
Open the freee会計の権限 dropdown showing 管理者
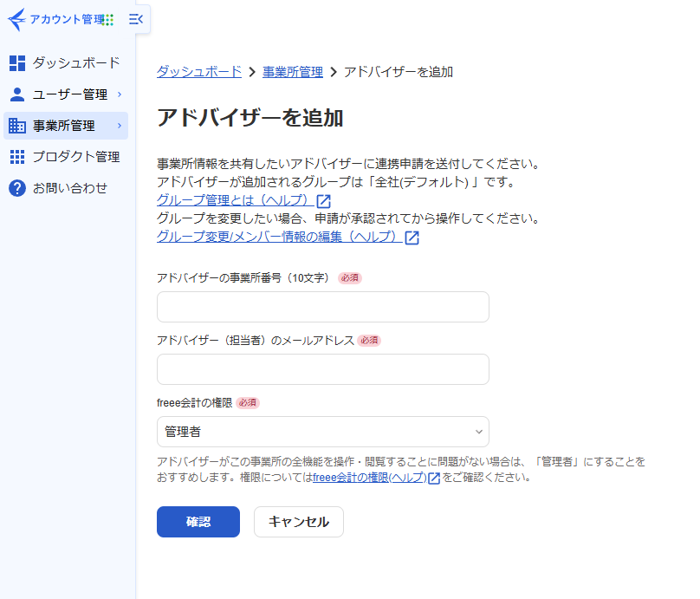[322, 432]
